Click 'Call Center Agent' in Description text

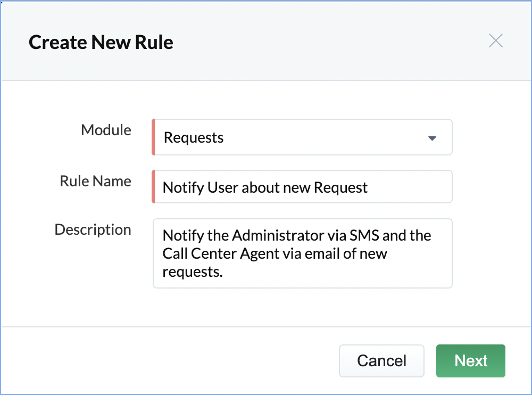click(221, 253)
